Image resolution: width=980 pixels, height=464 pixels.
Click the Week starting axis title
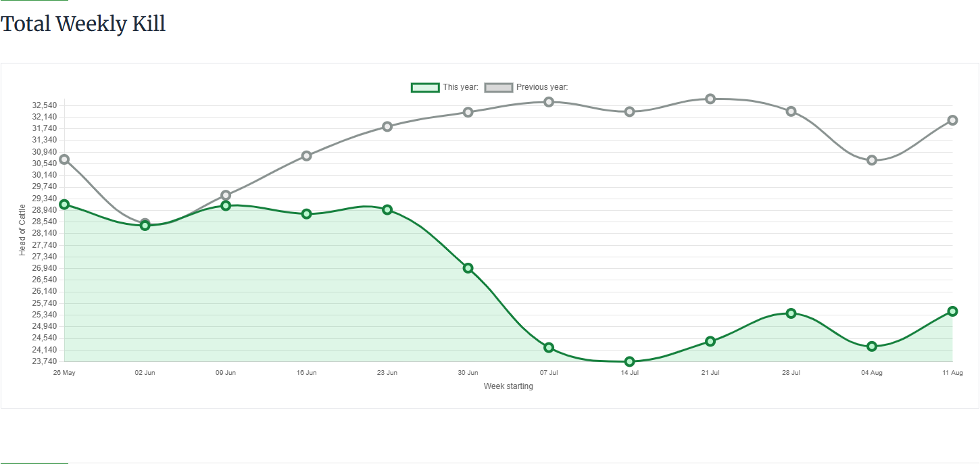[508, 386]
